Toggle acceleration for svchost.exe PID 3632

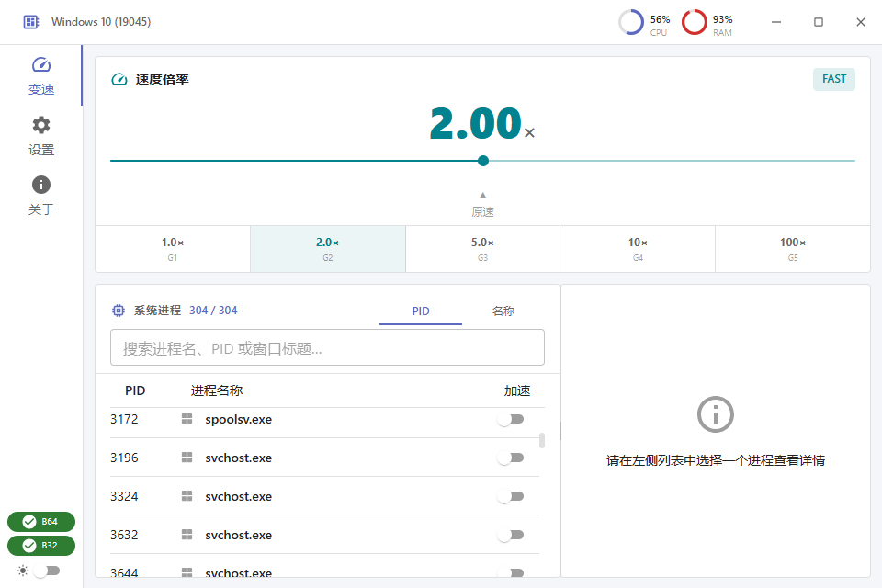[x=511, y=535]
